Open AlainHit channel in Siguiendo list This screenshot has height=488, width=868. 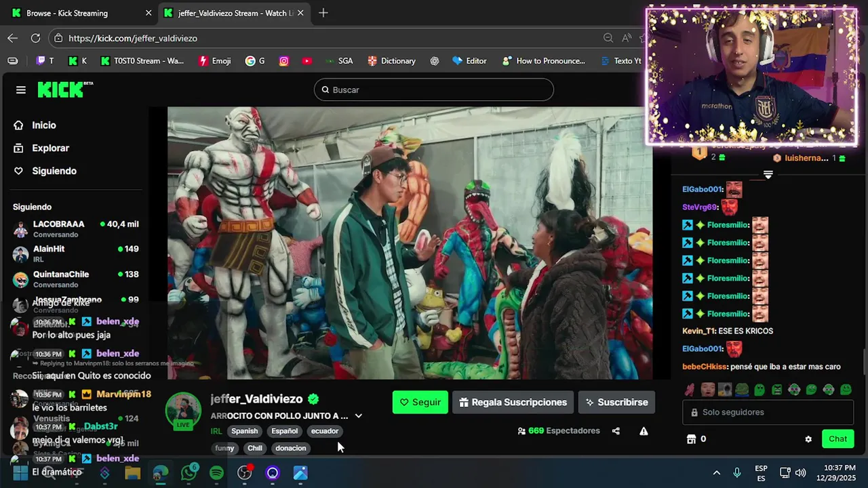coord(76,254)
